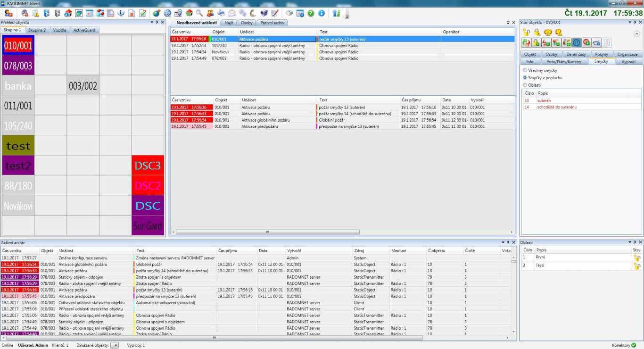Click the green help question mark icon
The width and height of the screenshot is (644, 349).
(x=311, y=13)
